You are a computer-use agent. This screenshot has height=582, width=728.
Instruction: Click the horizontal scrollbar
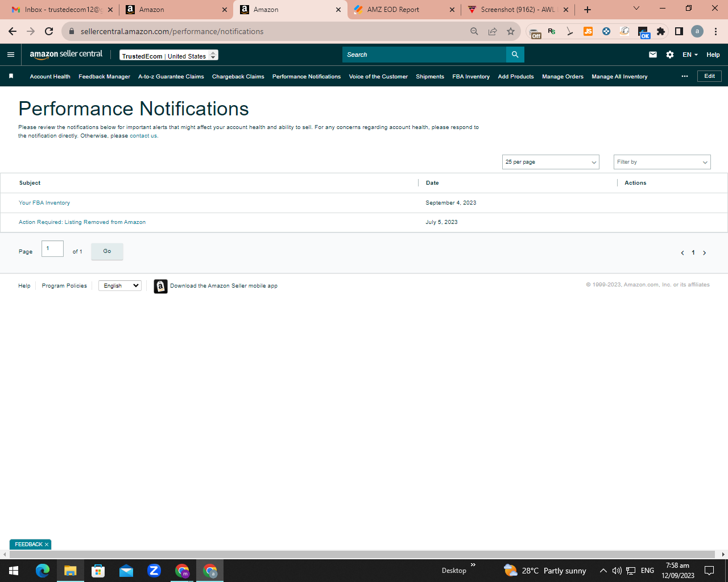(362, 554)
